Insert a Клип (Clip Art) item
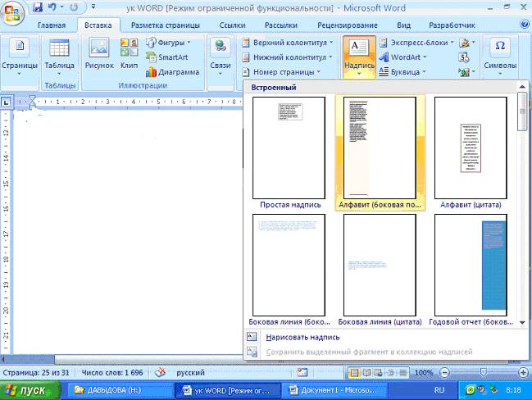The height and width of the screenshot is (400, 532). [129, 53]
